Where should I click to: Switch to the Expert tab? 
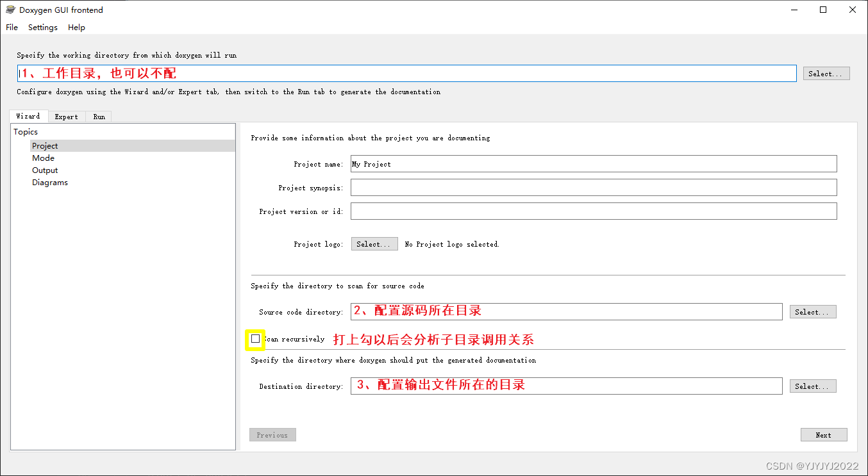(x=67, y=117)
